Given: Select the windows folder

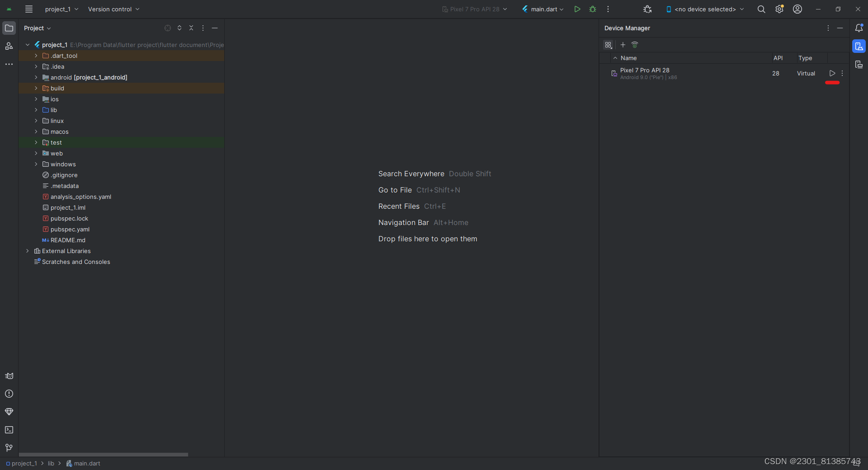Looking at the screenshot, I should 122,164.
